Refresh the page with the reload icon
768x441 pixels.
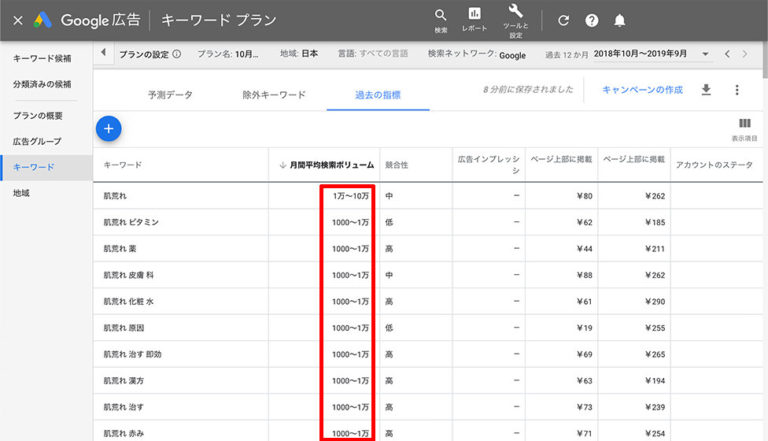(563, 21)
